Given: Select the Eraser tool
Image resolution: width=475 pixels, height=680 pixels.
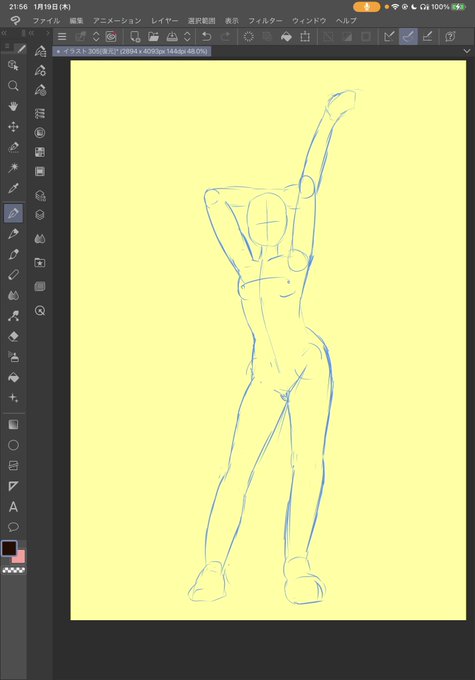Looking at the screenshot, I should click(13, 337).
